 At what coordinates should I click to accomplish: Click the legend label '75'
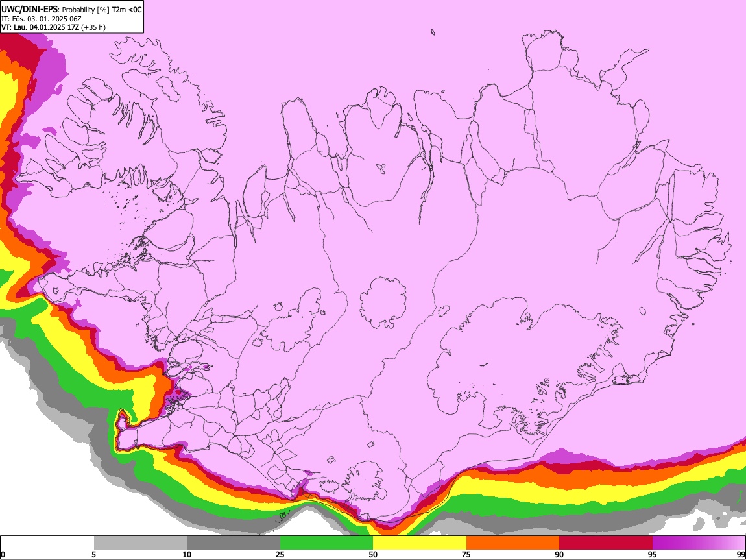pos(466,554)
